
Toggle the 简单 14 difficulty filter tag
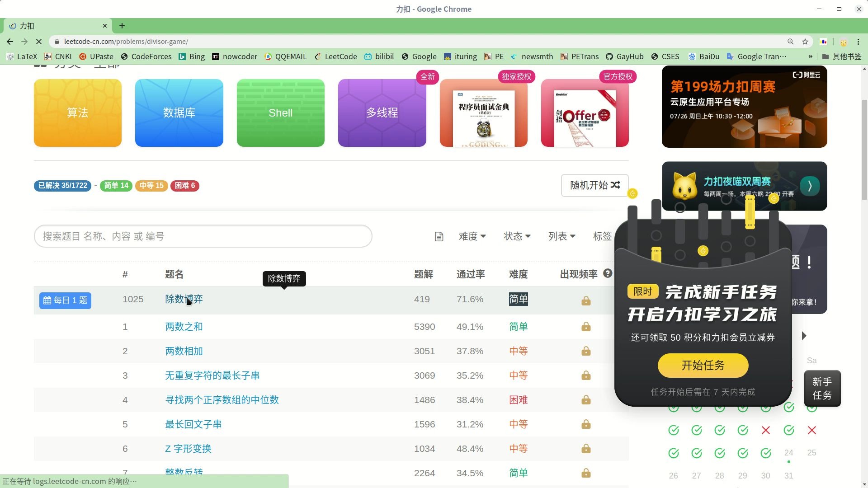tap(116, 185)
